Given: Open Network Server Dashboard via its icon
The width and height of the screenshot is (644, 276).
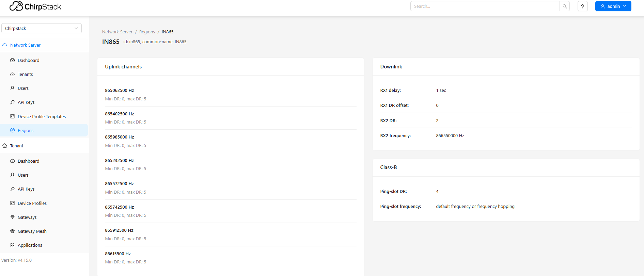Looking at the screenshot, I should 13,60.
